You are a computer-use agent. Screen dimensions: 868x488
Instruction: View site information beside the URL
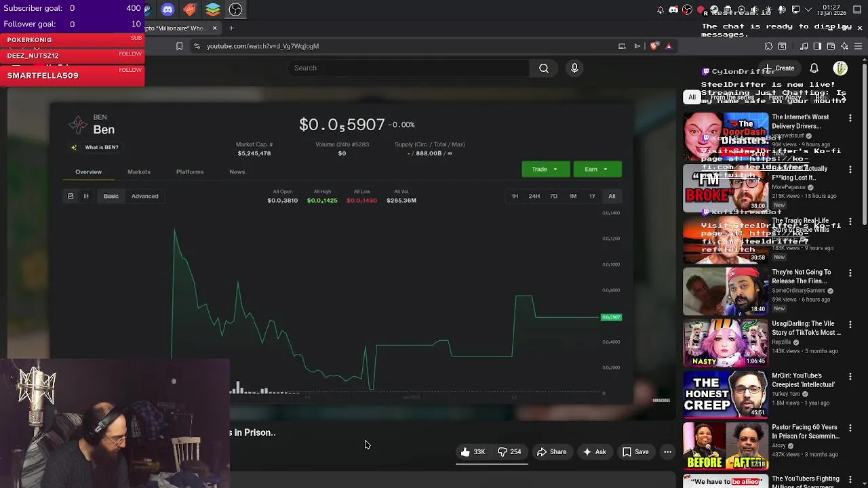point(197,46)
